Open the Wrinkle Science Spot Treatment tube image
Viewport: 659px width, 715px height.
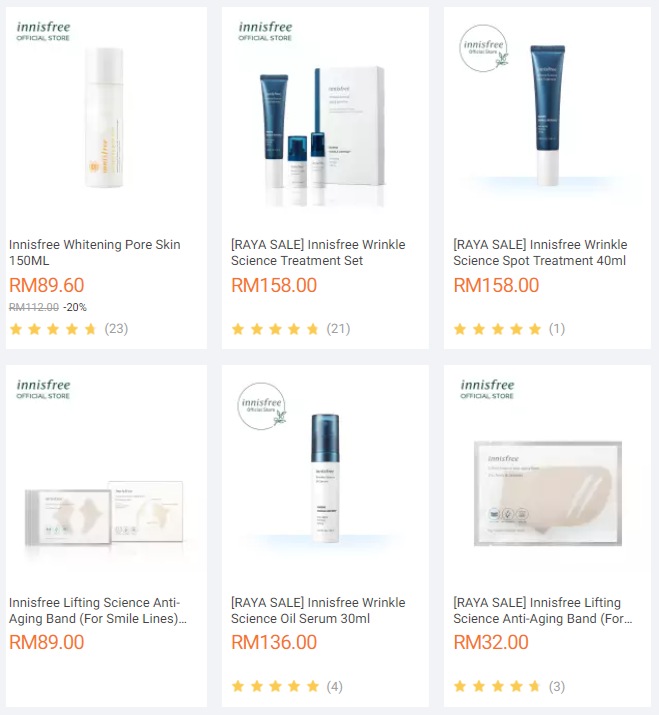(547, 115)
